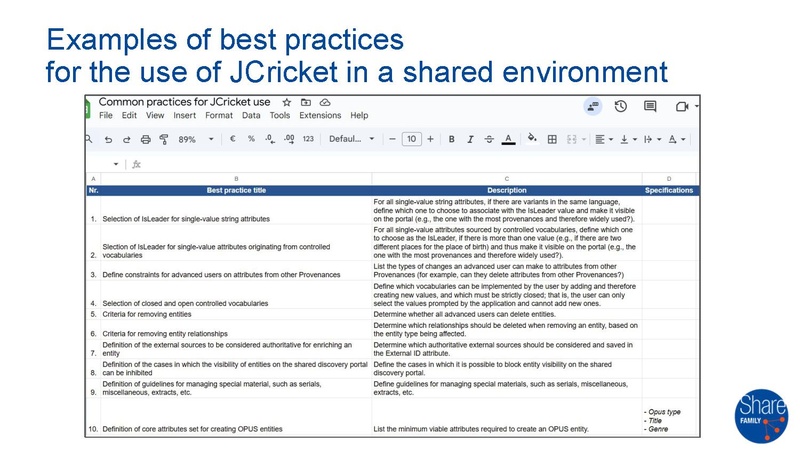Open the merge cells dropdown arrow
The height and width of the screenshot is (450, 800).
[584, 139]
